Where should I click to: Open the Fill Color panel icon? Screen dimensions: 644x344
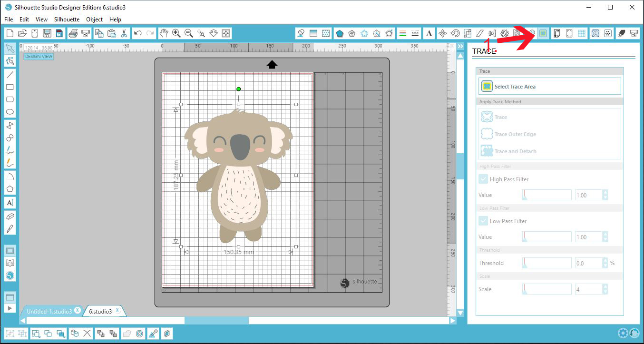click(301, 33)
